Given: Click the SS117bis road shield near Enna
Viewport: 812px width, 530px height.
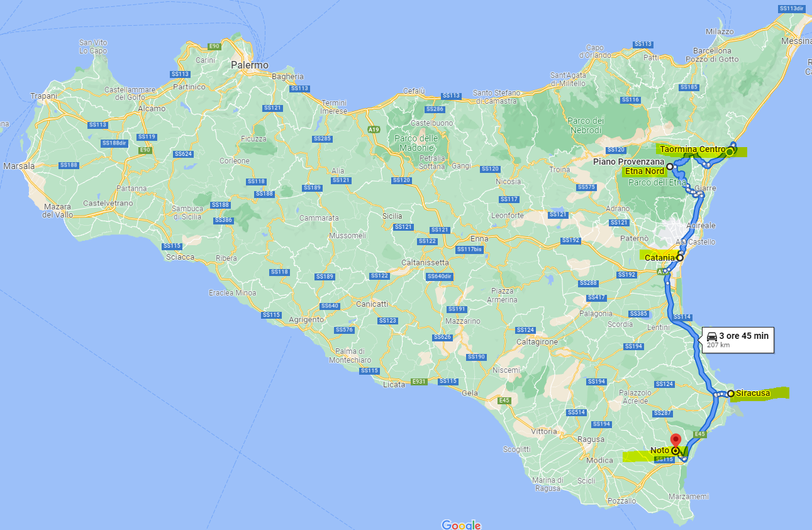Looking at the screenshot, I should (469, 250).
